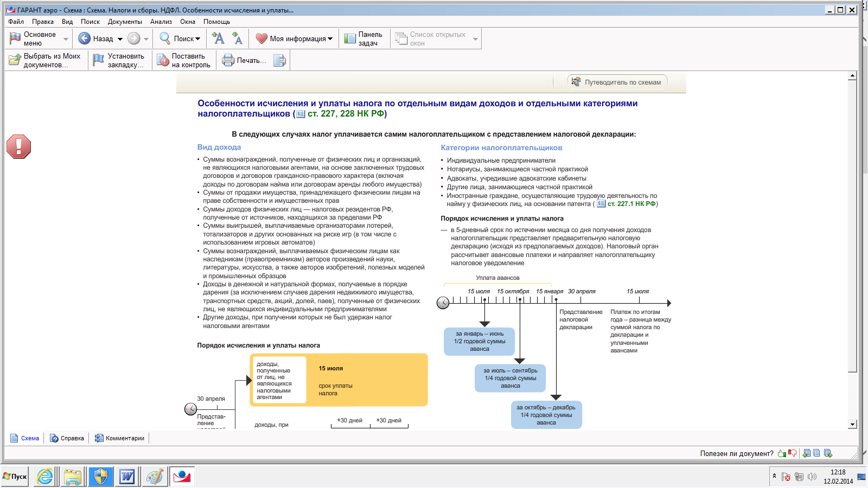Open the shield security app in the taskbar
The image size is (868, 488).
tap(100, 477)
